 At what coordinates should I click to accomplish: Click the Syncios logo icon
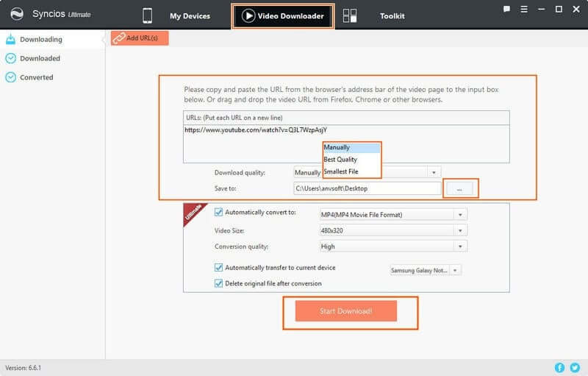tap(17, 14)
